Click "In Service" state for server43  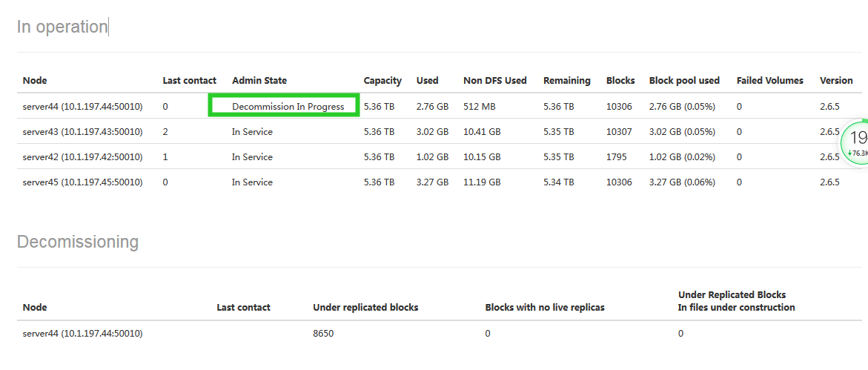(x=252, y=132)
